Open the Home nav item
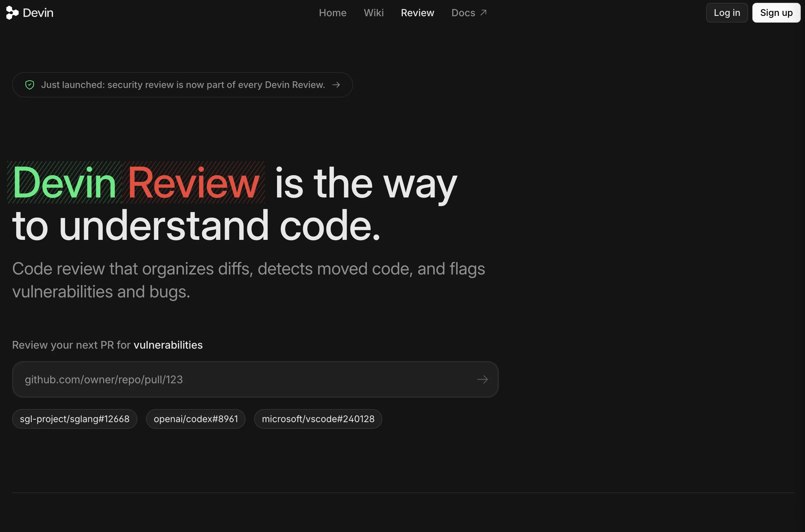Image resolution: width=805 pixels, height=532 pixels. (333, 13)
